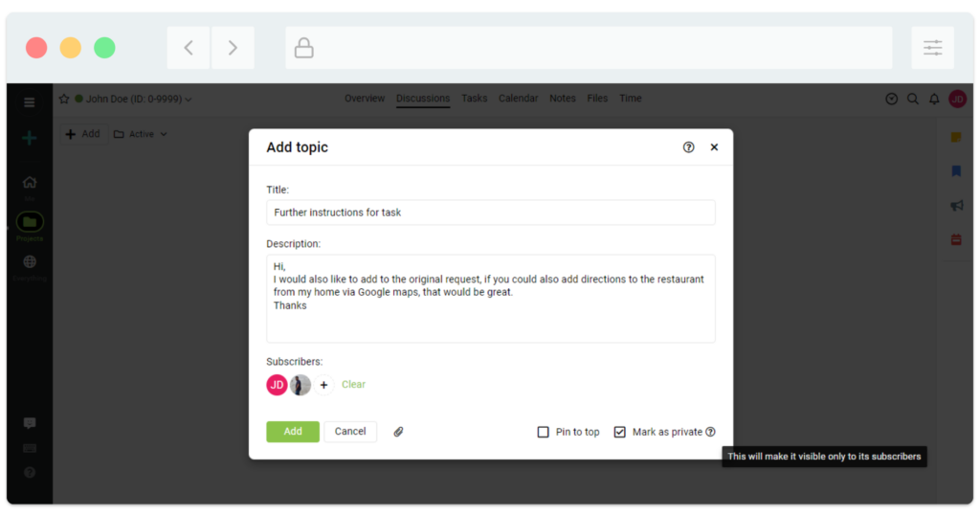This screenshot has width=980, height=516.
Task: Expand the John Doe project dropdown
Action: coord(189,100)
